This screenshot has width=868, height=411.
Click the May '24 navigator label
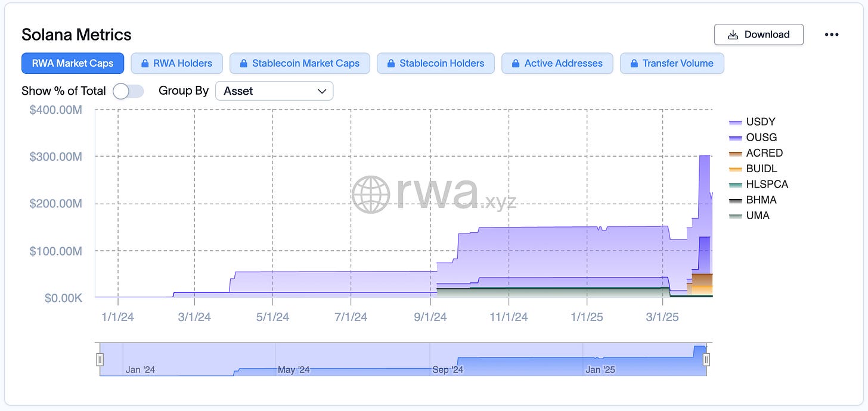[294, 369]
